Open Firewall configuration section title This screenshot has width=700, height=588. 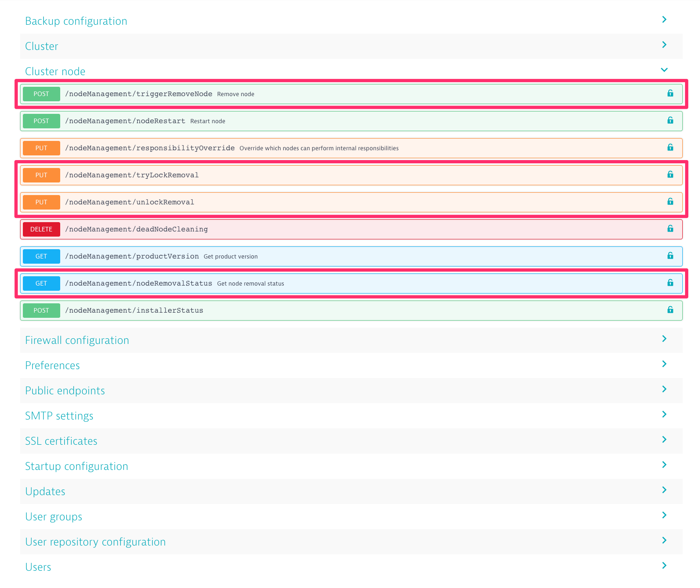[77, 341]
